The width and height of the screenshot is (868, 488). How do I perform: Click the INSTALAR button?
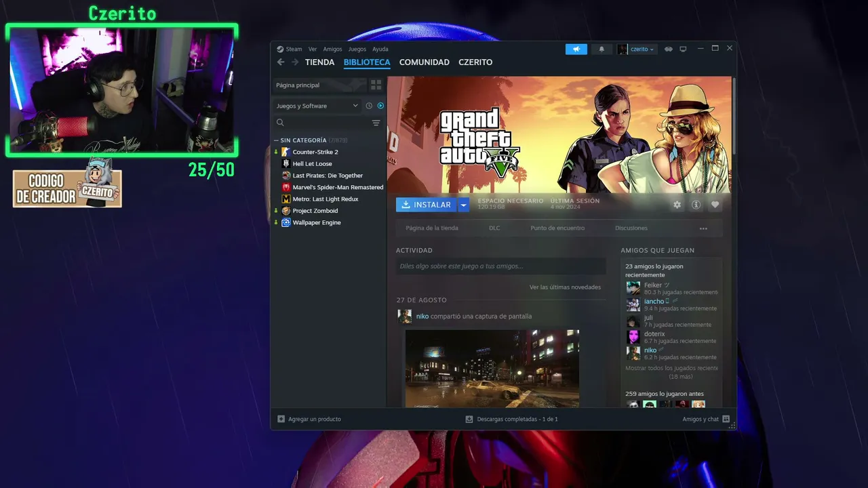point(427,205)
